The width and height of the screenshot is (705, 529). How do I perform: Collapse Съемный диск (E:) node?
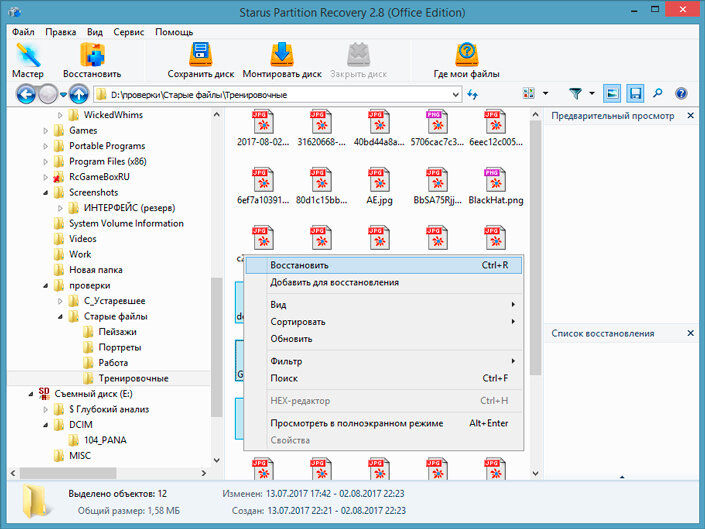click(31, 394)
